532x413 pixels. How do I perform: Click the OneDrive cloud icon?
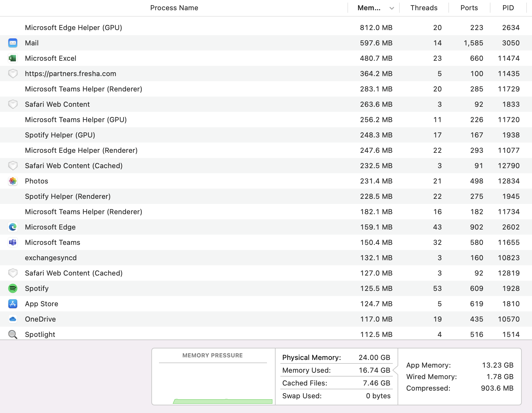coord(13,319)
